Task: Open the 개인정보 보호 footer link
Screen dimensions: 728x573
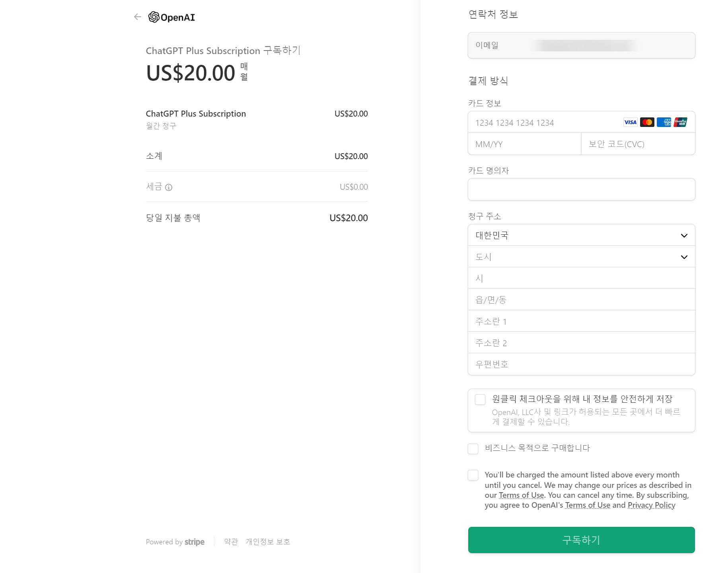Action: point(268,542)
